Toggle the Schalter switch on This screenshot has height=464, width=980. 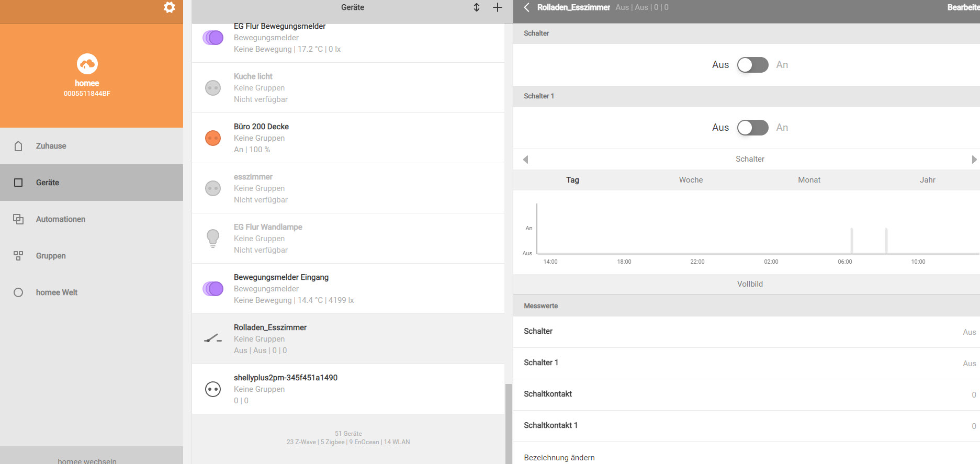[x=753, y=65]
